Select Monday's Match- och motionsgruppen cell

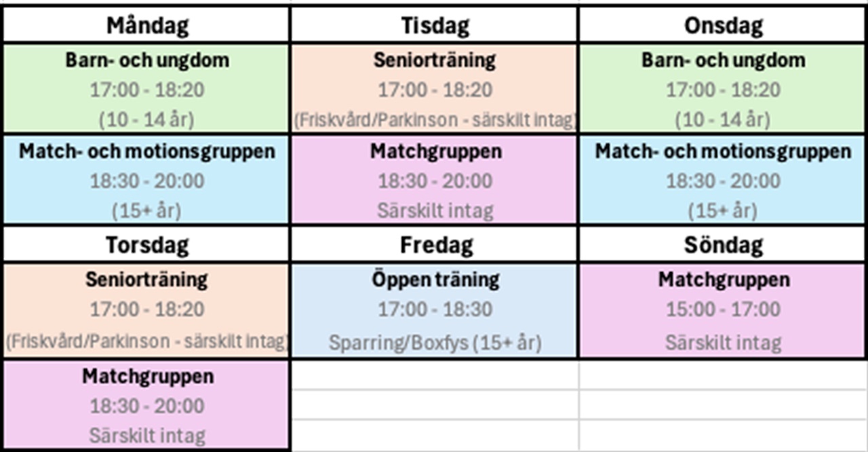tap(147, 151)
